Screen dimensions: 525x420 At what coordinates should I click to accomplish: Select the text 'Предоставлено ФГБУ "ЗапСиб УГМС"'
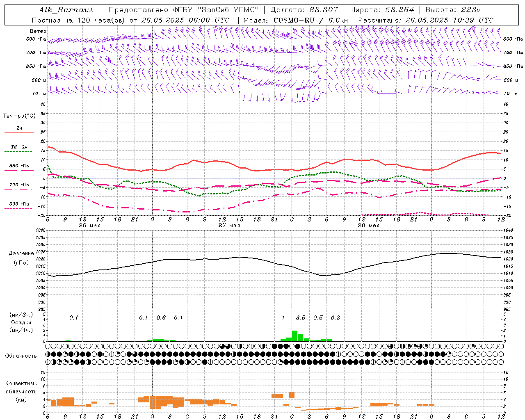tap(184, 10)
